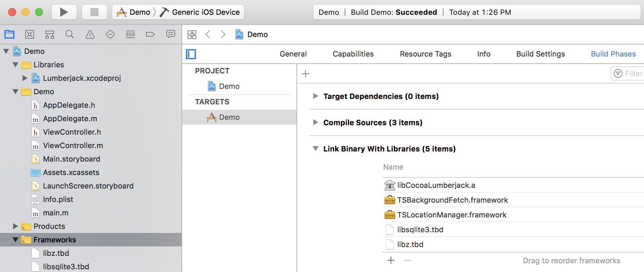Expand the Products folder

pyautogui.click(x=15, y=226)
